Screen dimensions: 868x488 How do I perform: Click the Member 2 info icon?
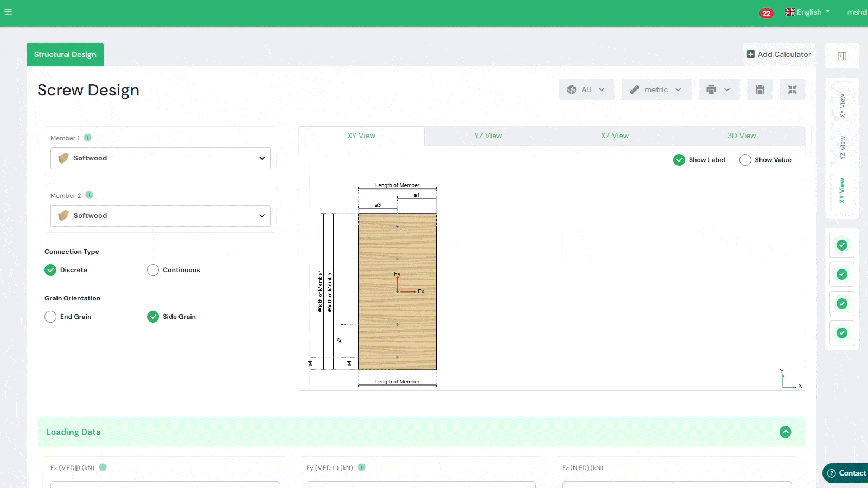pos(90,195)
